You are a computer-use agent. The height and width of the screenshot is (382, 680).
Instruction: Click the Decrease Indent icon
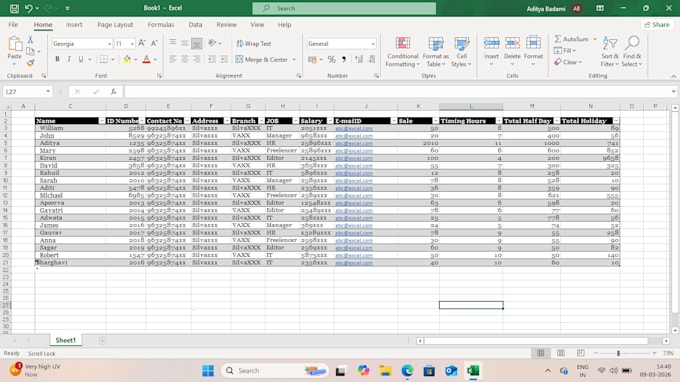[212, 59]
